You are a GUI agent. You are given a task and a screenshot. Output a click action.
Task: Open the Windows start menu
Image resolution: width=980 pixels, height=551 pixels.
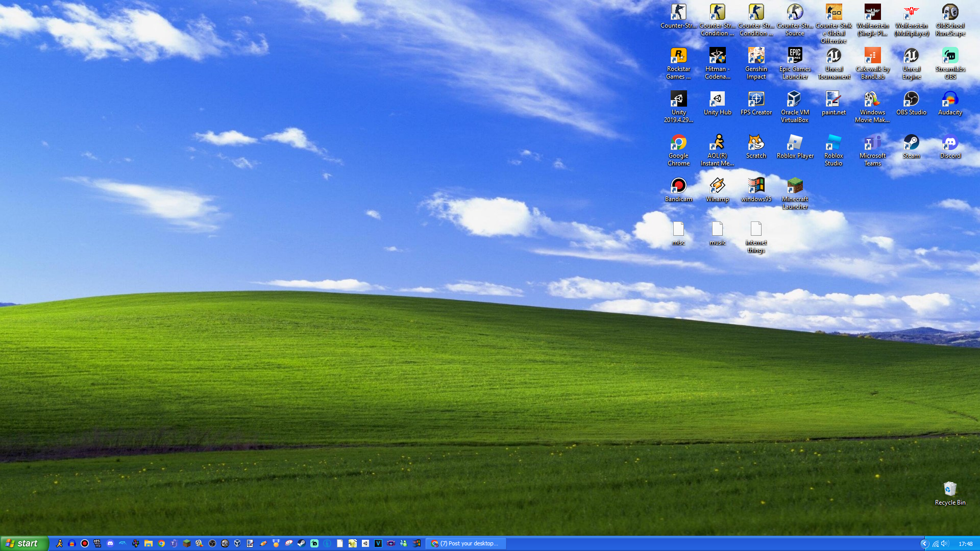point(24,543)
